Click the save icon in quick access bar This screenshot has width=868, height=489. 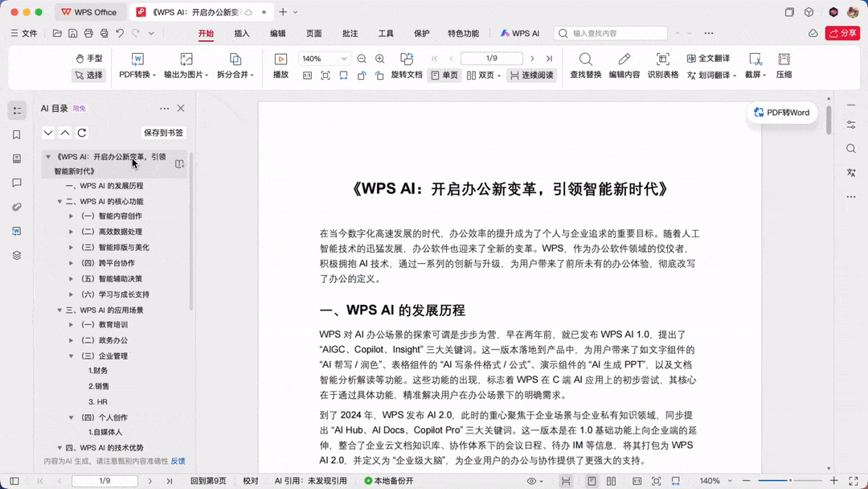[72, 33]
